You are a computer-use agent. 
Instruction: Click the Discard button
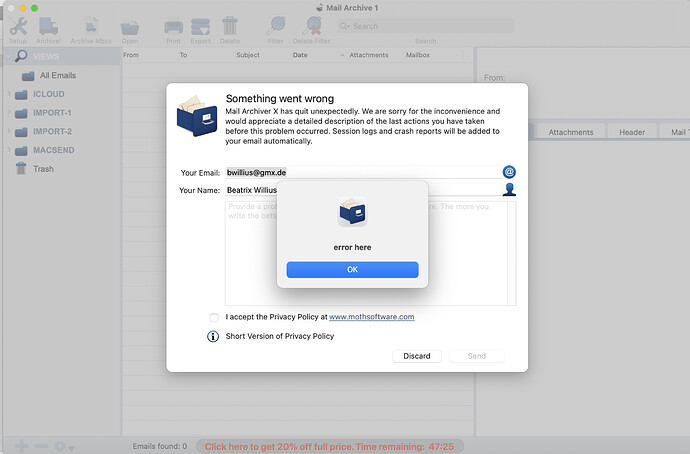tap(417, 356)
